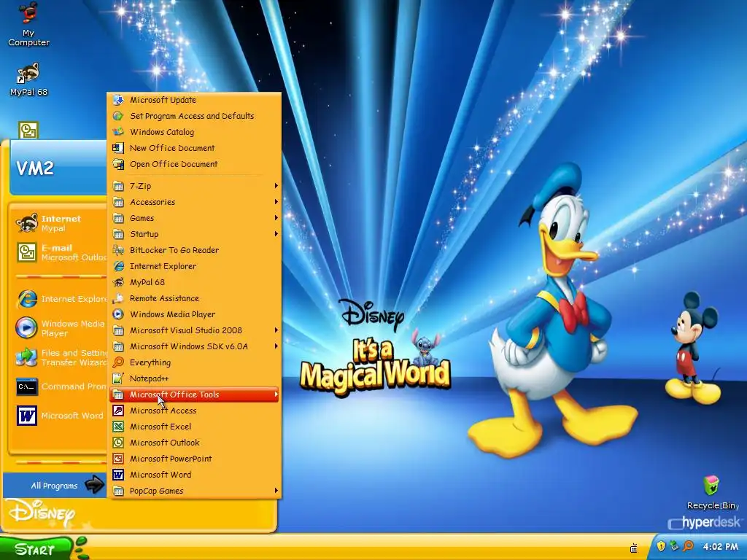Click the Open Office Document icon
Screen dimensions: 747x560
(118, 164)
